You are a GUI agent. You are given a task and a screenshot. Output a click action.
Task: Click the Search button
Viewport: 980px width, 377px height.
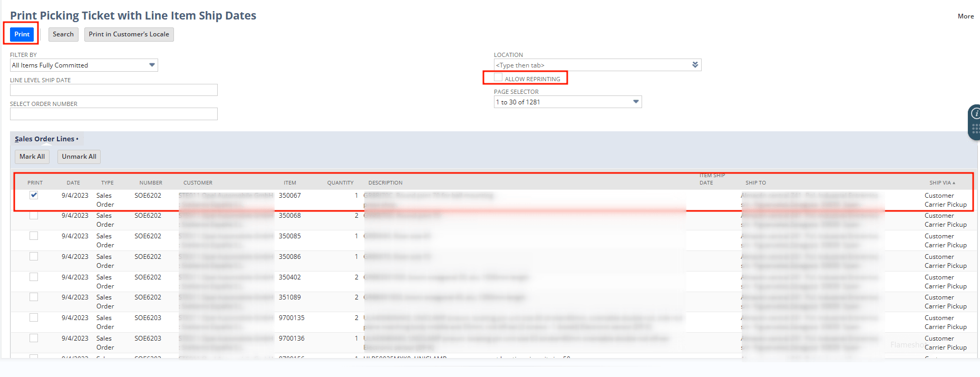63,34
